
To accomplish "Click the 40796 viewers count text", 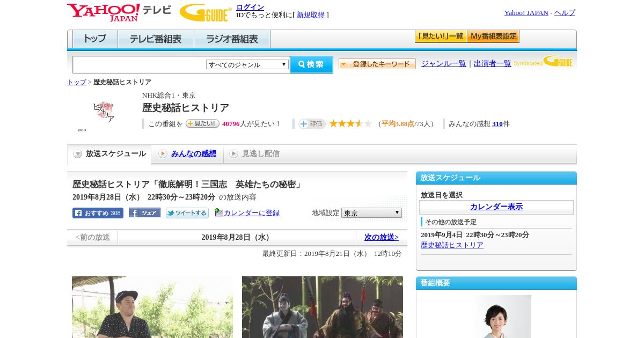I will (231, 124).
